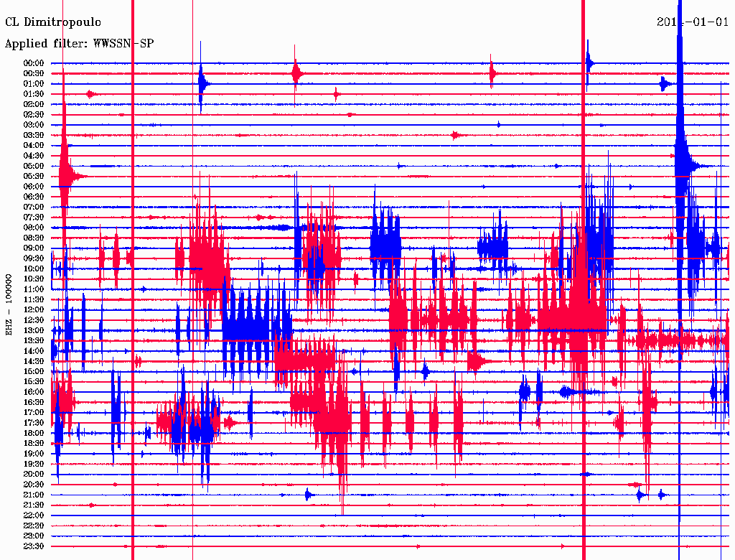Screen dimensions: 735x560
Task: Select the 06:00 time row label
Action: (x=34, y=186)
